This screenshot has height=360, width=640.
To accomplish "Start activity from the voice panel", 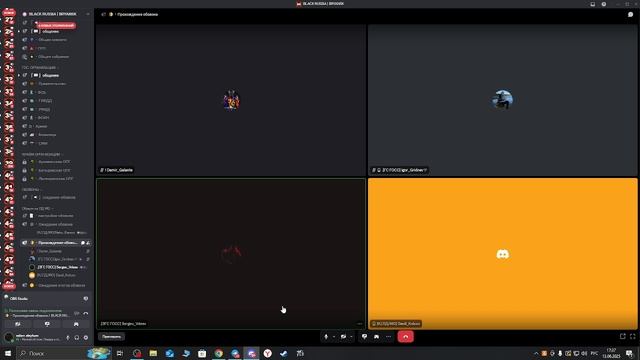I will (x=76, y=324).
